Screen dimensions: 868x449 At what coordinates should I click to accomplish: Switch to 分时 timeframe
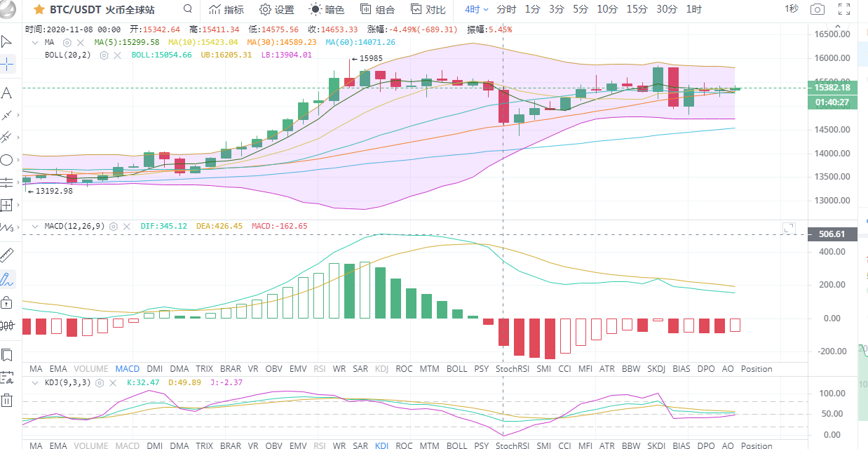click(x=506, y=9)
